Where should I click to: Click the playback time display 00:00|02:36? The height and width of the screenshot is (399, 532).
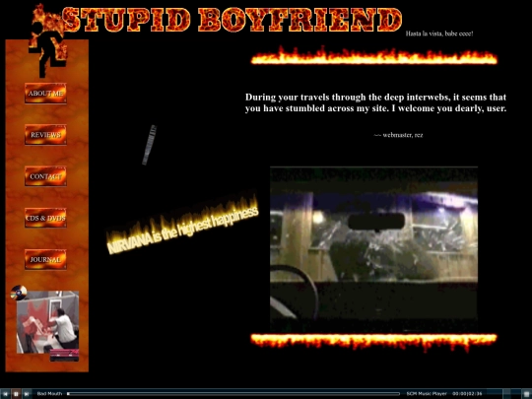[467, 394]
